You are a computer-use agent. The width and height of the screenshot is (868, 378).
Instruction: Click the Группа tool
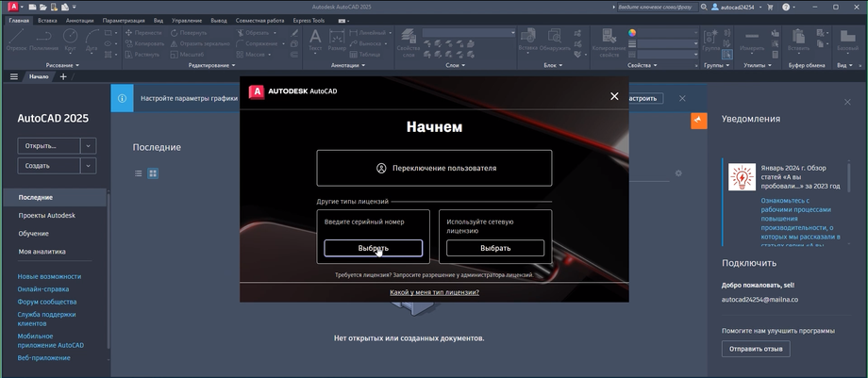[x=711, y=41]
